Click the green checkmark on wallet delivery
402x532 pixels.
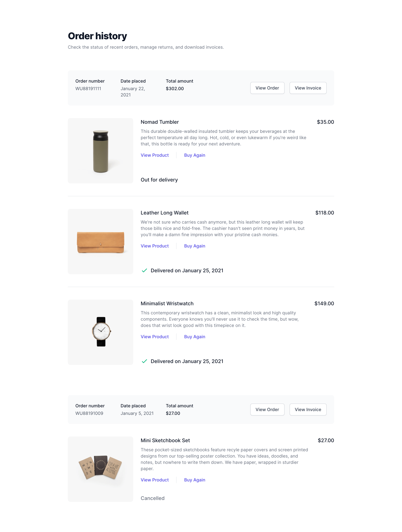[x=144, y=271]
